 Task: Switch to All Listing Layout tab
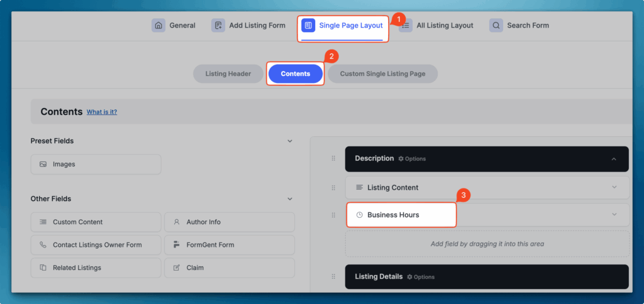444,26
